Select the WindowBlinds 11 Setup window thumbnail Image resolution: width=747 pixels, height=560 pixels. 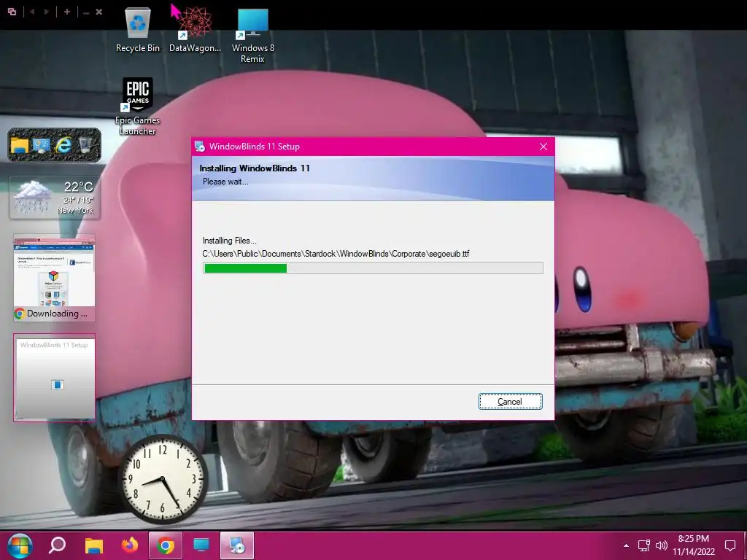[54, 378]
